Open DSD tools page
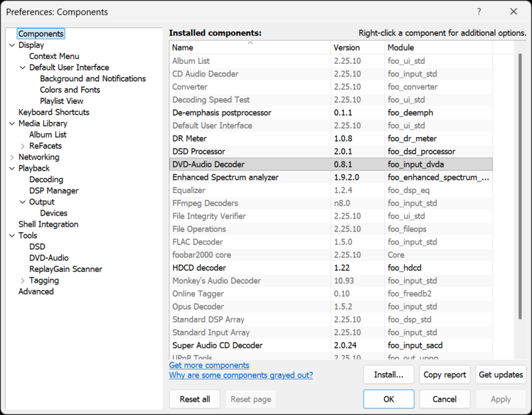Viewport: 532px width, 415px height. coord(37,247)
